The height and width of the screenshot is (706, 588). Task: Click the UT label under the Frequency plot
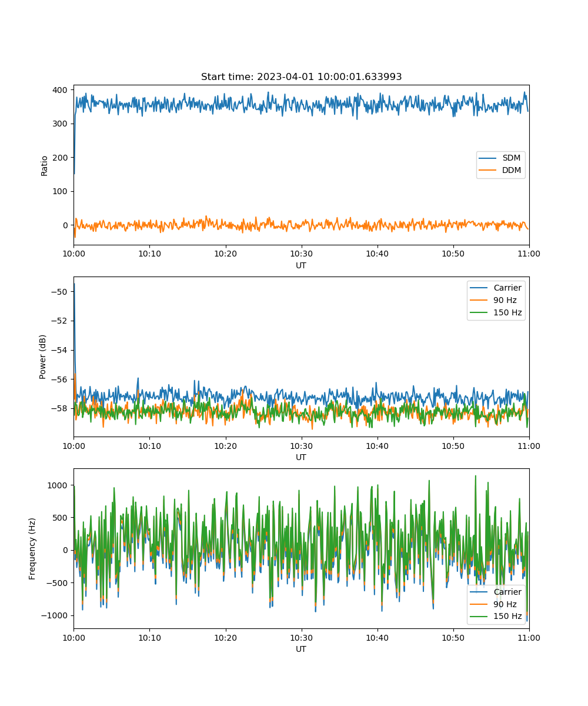pos(301,649)
